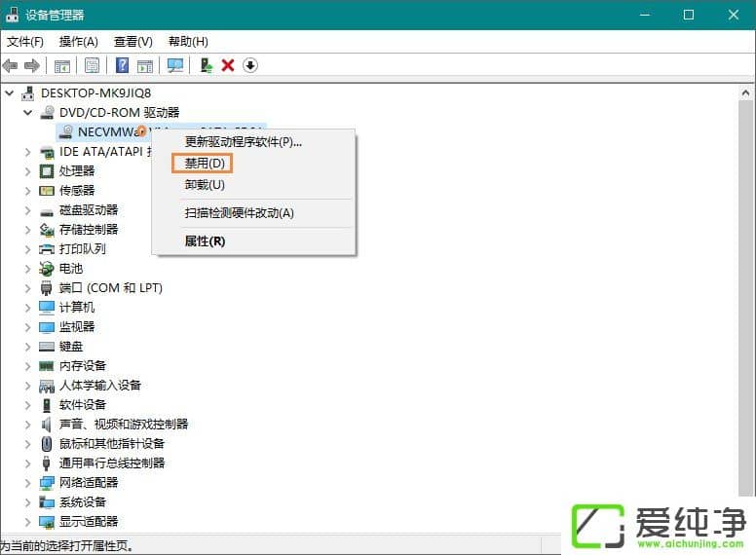756x555 pixels.
Task: Select the DESKTOP-MK9JIQ8 root node
Action: pyautogui.click(x=95, y=93)
